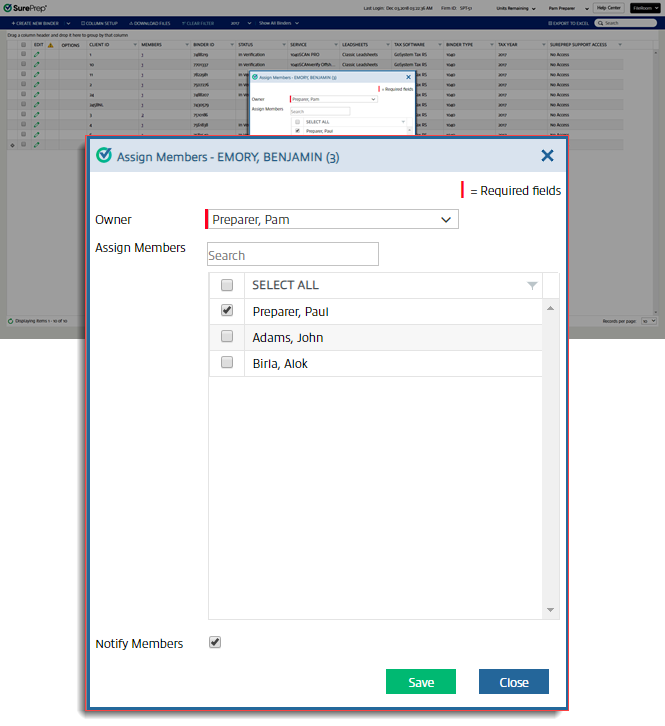Disable the Notify Members checkbox

(x=215, y=643)
